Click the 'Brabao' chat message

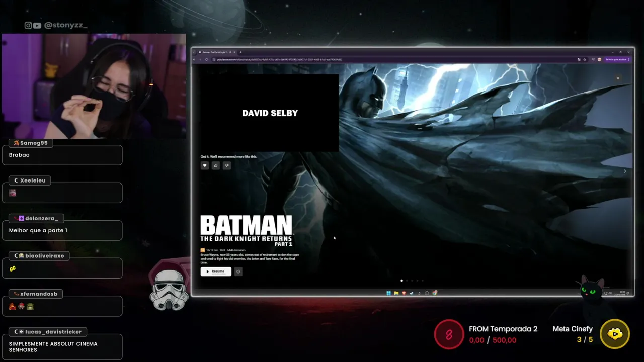(x=19, y=155)
